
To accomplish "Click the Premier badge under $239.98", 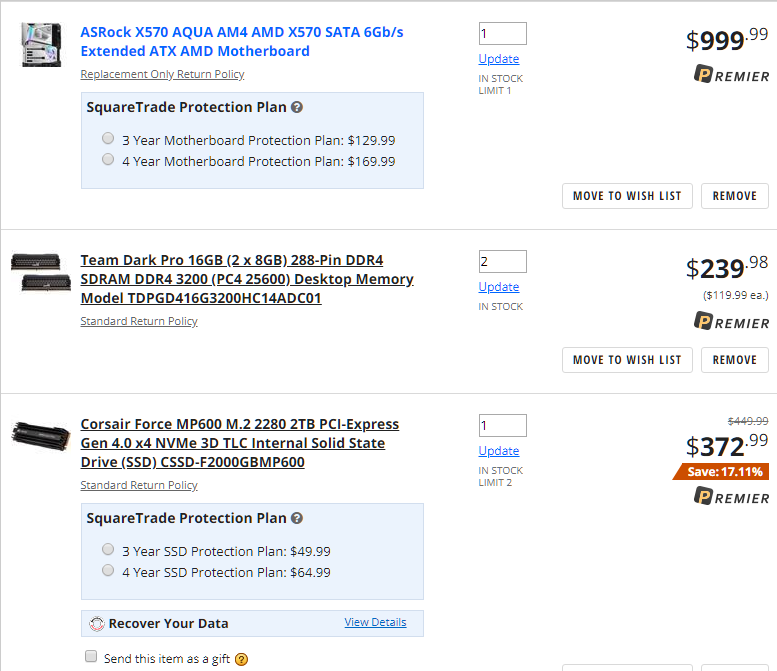I will pos(731,321).
